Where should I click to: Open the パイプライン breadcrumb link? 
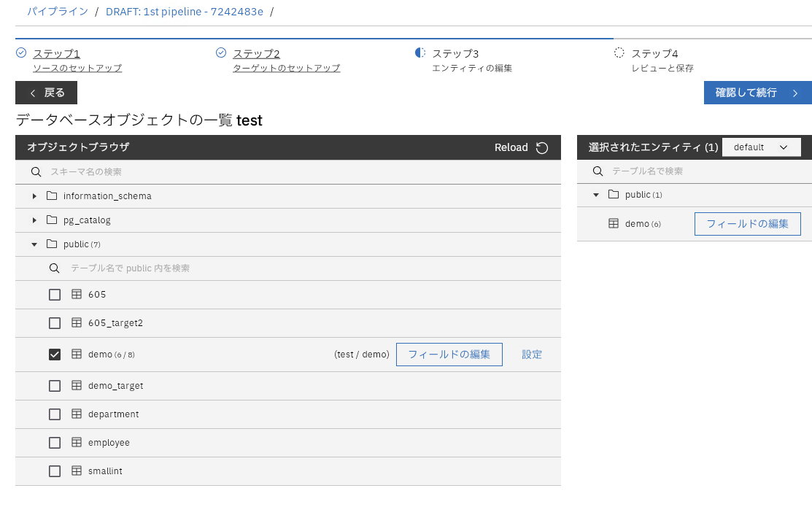point(58,12)
